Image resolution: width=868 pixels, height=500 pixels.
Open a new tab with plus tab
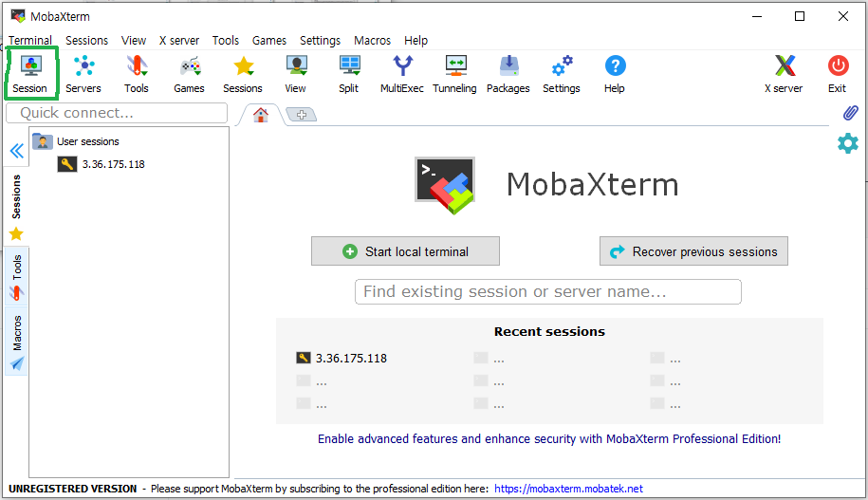302,115
